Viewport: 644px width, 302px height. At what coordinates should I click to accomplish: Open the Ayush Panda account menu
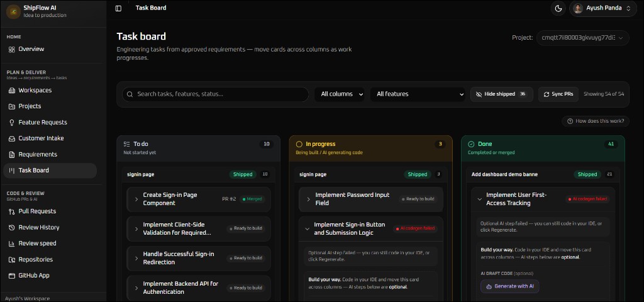(602, 8)
